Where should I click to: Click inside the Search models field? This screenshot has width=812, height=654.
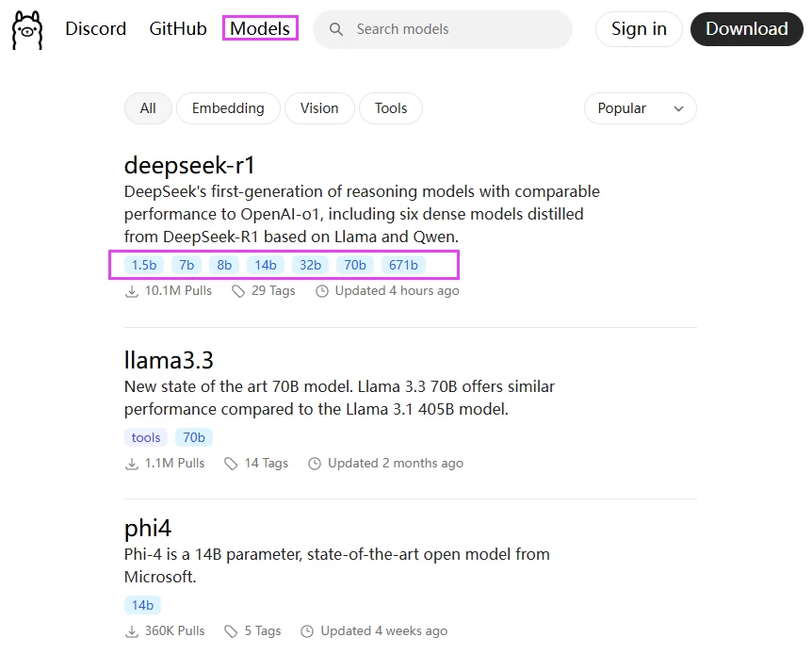pos(443,29)
